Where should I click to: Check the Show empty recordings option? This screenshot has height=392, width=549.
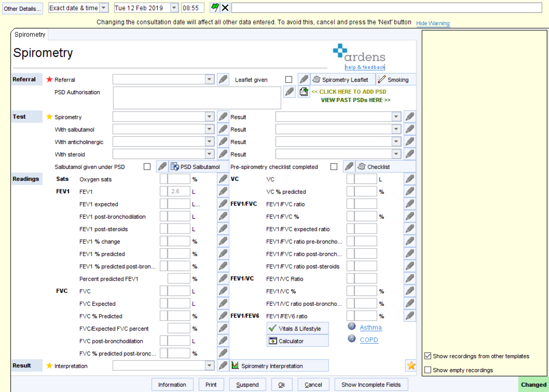pyautogui.click(x=427, y=370)
